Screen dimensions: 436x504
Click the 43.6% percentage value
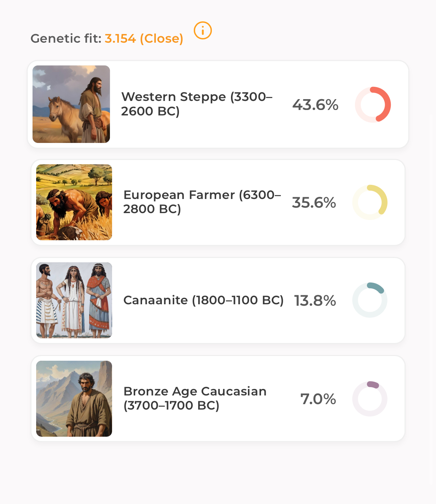pyautogui.click(x=315, y=105)
